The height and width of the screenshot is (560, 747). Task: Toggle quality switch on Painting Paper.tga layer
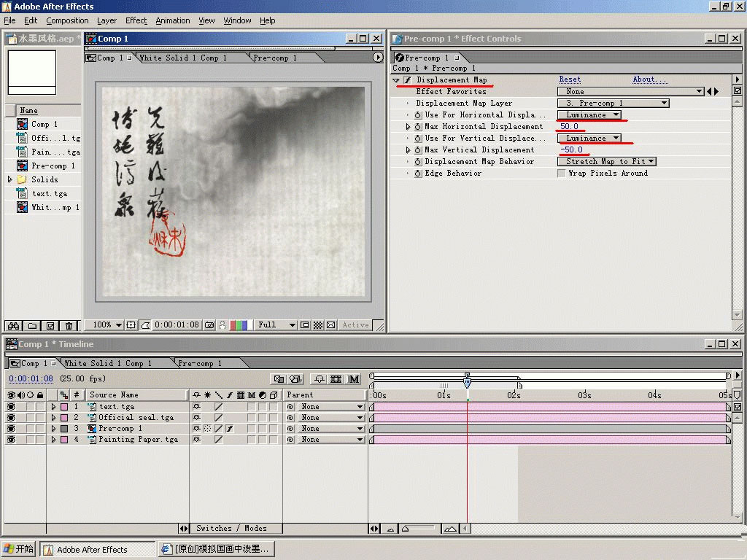click(218, 440)
